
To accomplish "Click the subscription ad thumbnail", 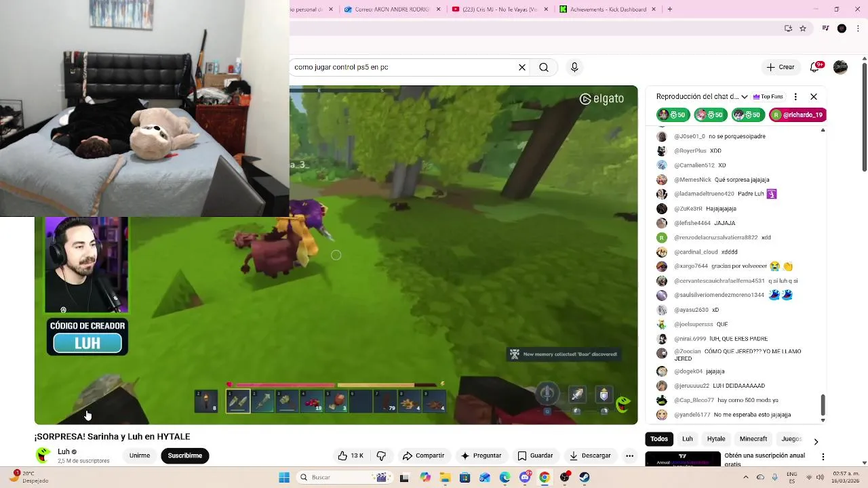I will (x=683, y=459).
